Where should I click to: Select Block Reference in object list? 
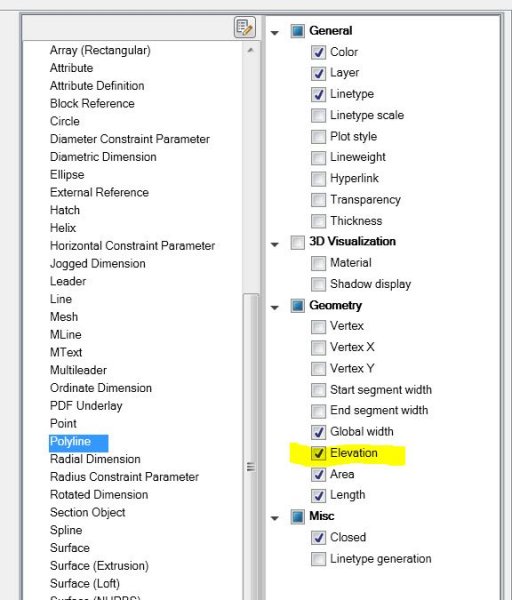[x=92, y=103]
